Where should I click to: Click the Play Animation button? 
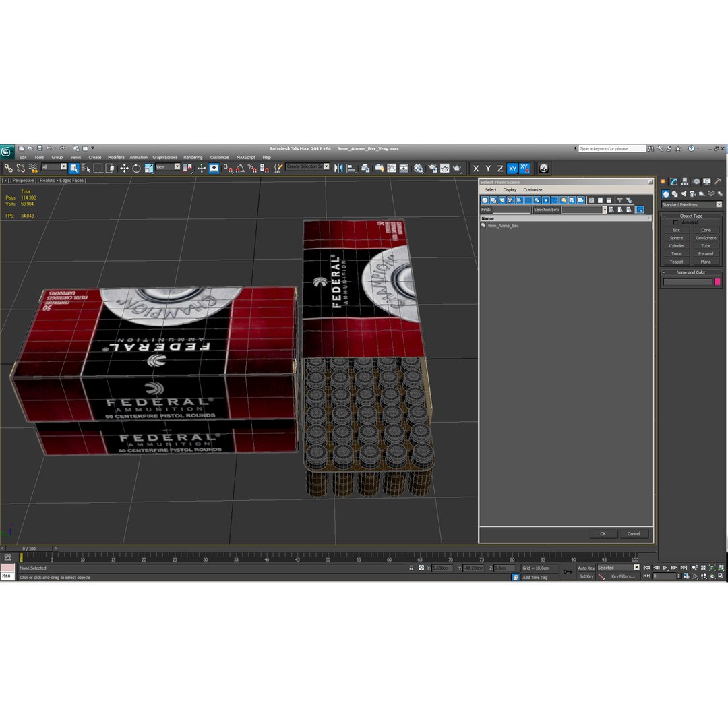click(x=665, y=568)
